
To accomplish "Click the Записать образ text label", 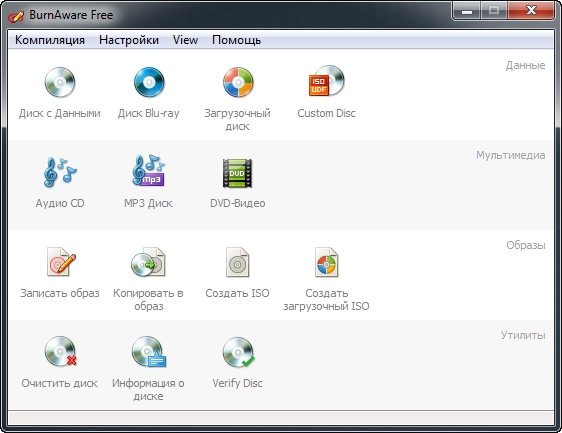I will pyautogui.click(x=60, y=293).
